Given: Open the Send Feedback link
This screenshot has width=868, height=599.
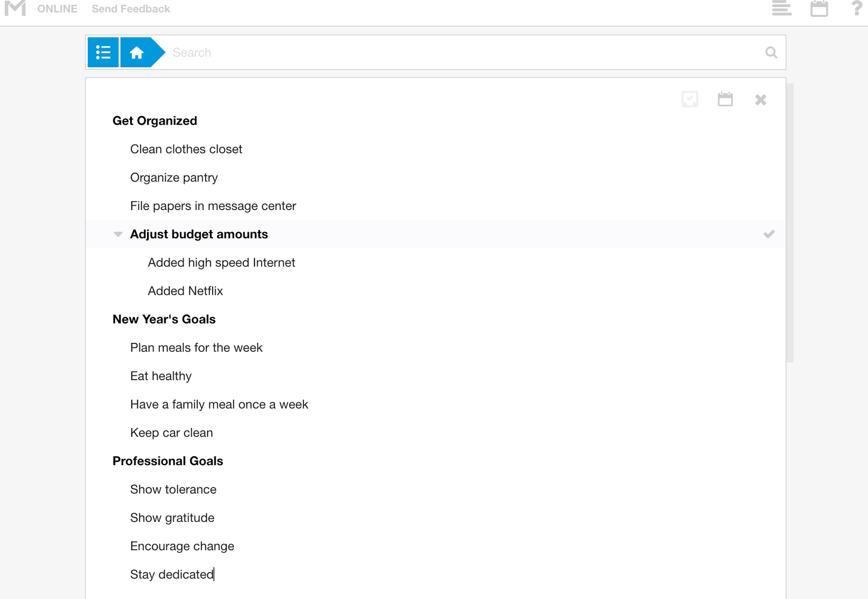Looking at the screenshot, I should (131, 9).
